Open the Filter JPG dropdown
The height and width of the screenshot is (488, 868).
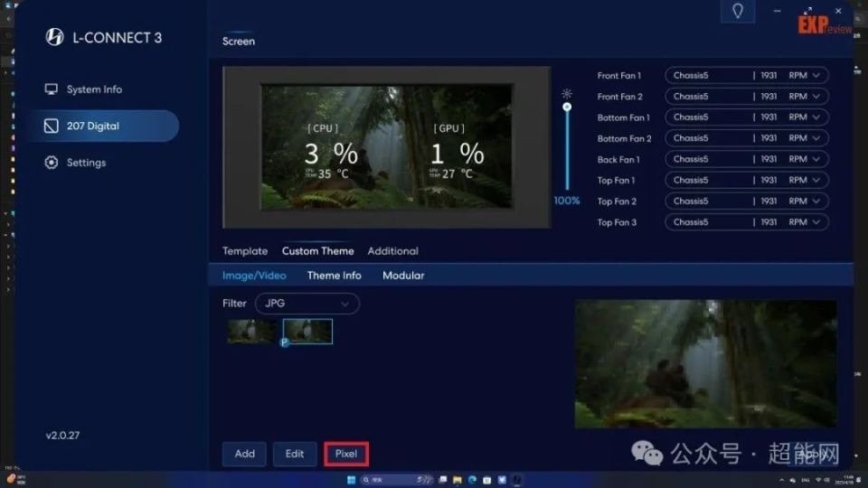pos(307,304)
